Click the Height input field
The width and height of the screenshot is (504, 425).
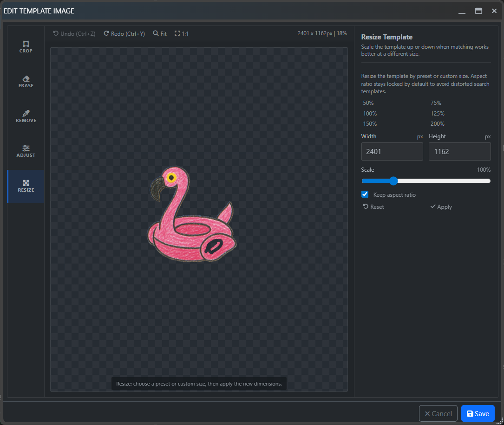point(460,152)
